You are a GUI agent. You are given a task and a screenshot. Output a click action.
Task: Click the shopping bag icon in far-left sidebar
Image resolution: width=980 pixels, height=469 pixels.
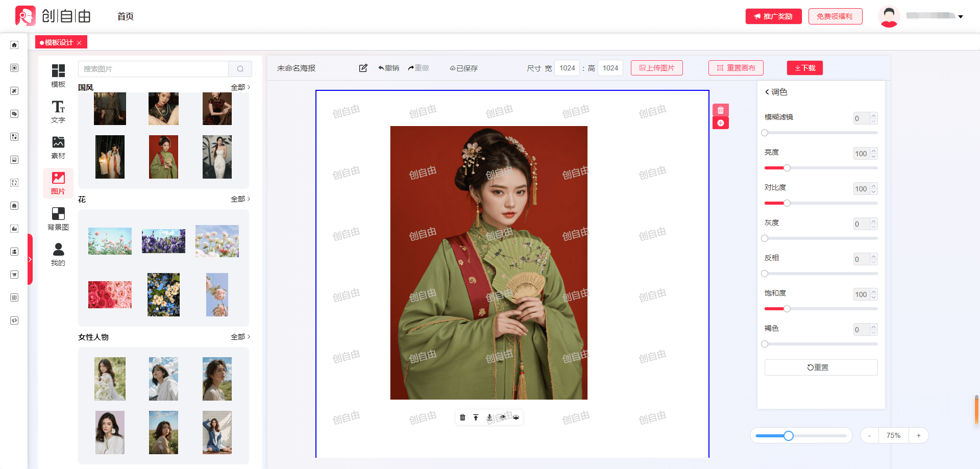[14, 206]
